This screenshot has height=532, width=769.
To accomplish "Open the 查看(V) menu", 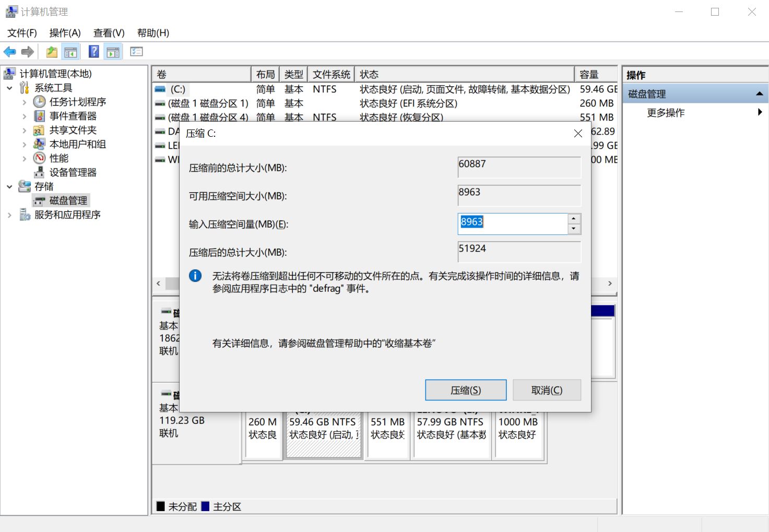I will 109,32.
